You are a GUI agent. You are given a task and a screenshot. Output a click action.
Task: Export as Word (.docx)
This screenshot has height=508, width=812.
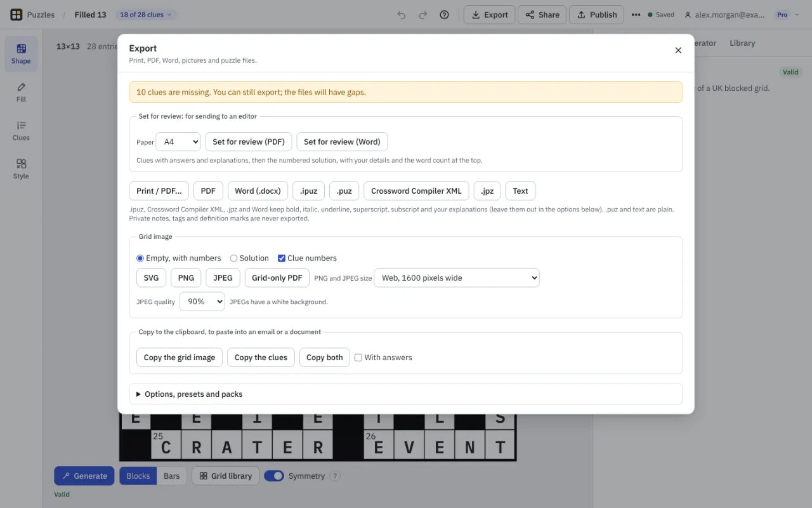coord(258,190)
